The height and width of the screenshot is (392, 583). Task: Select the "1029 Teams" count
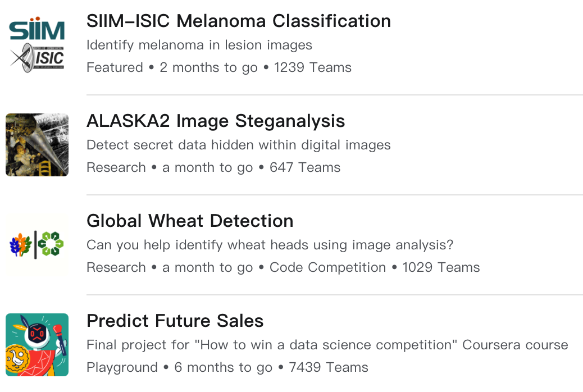[441, 267]
